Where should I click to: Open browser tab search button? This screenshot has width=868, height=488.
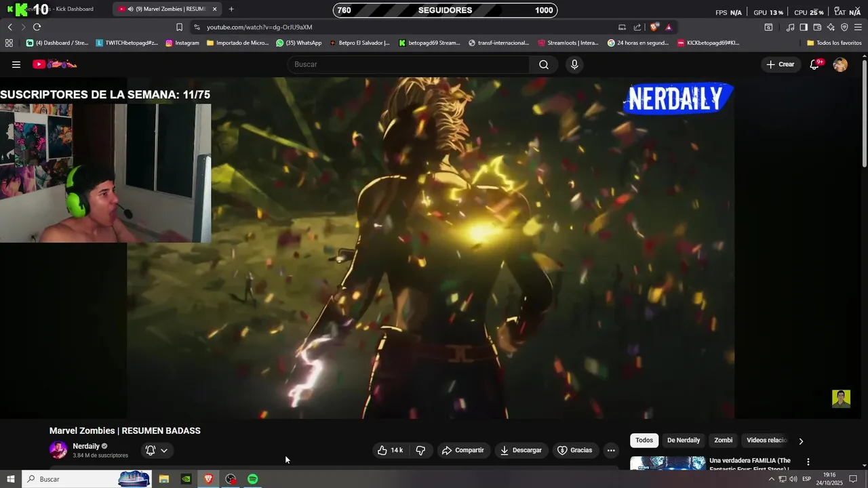pos(768,27)
